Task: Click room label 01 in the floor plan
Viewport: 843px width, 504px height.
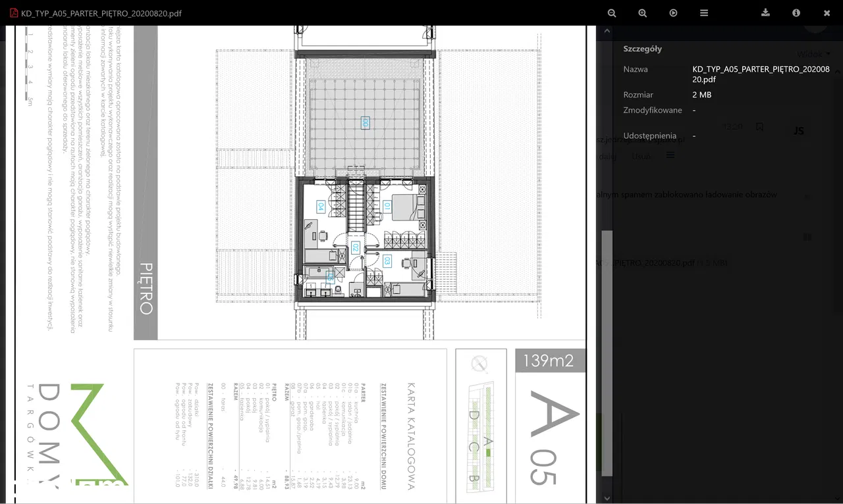Action: tap(387, 206)
